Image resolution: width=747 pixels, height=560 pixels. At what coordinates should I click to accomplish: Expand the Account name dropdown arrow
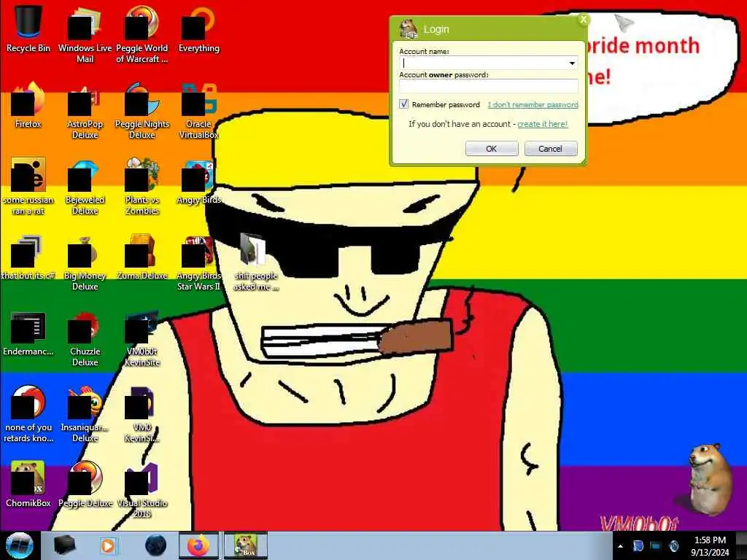coord(572,63)
